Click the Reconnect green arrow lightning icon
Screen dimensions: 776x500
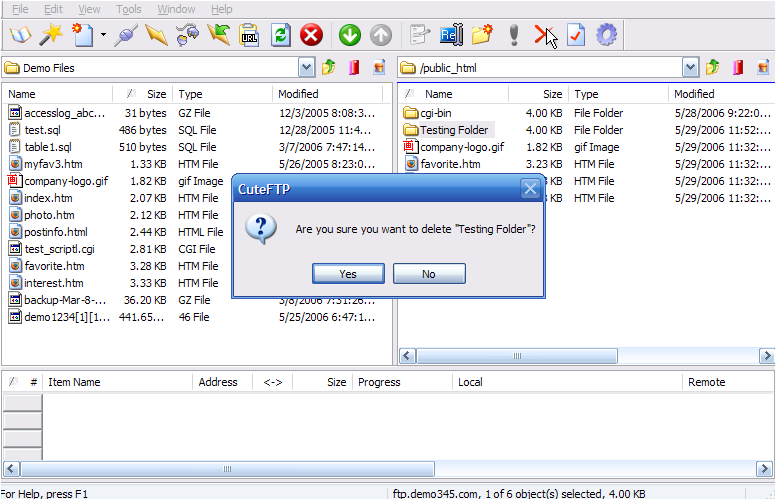(219, 35)
